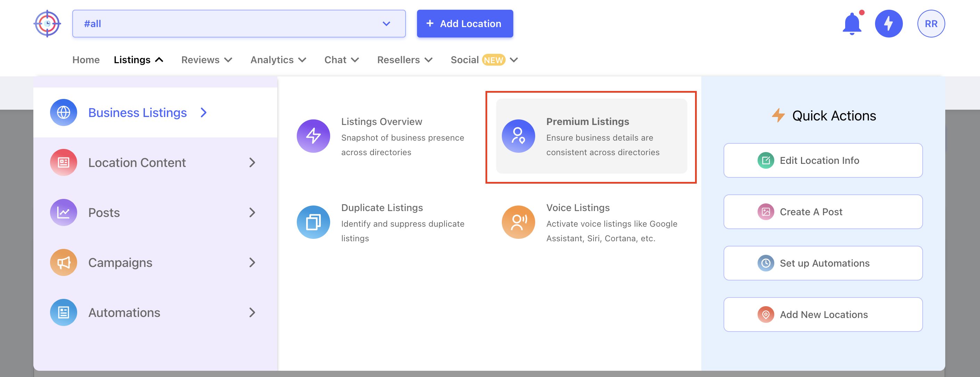Expand the Chat dropdown chevron
This screenshot has height=377, width=980.
[x=354, y=60]
